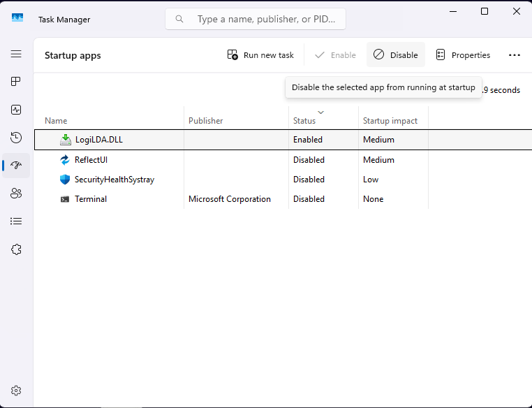Click the Enabled status of LogiLDA.DLL
The height and width of the screenshot is (408, 532).
point(308,140)
